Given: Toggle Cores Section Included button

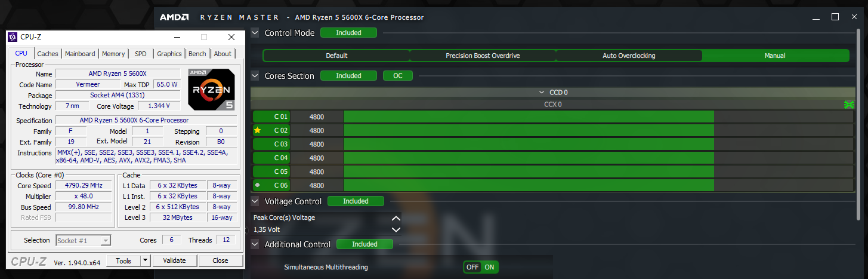Looking at the screenshot, I should pos(348,76).
